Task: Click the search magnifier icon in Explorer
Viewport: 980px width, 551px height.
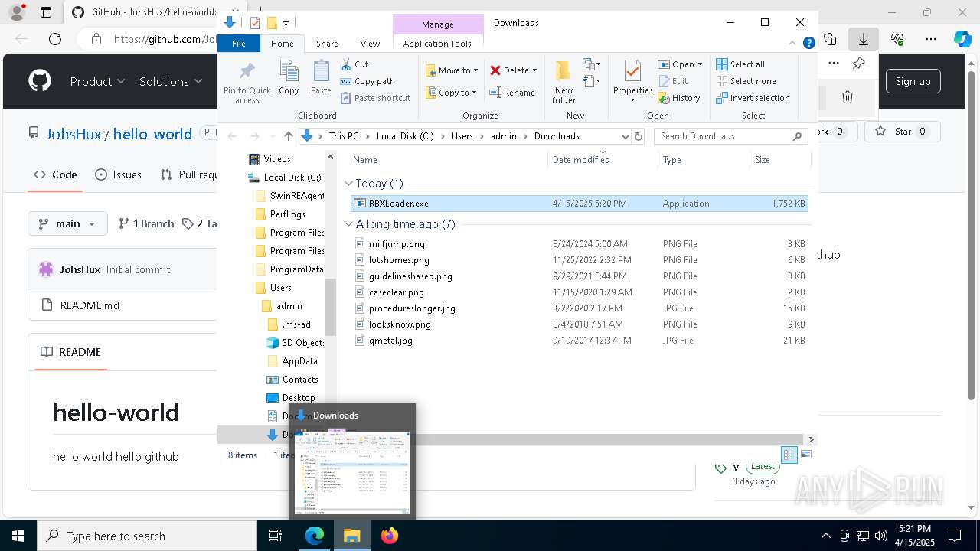Action: point(797,136)
